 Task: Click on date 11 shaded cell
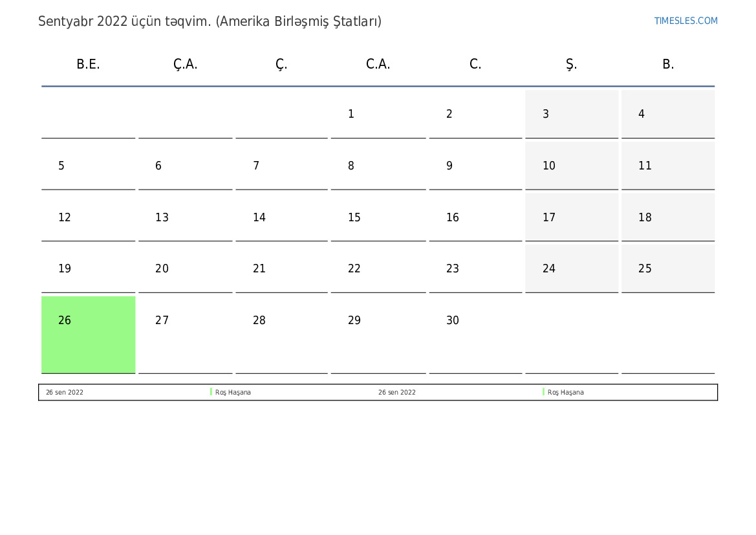click(667, 166)
